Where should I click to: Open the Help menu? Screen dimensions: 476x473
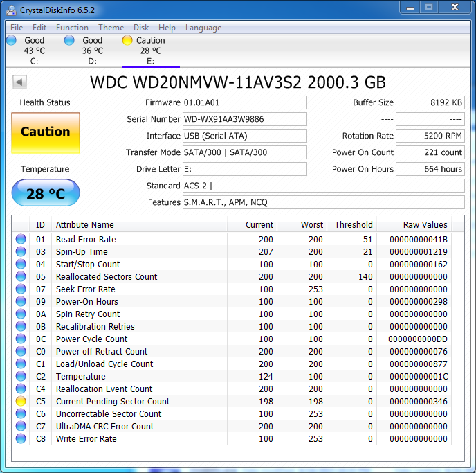[x=167, y=28]
